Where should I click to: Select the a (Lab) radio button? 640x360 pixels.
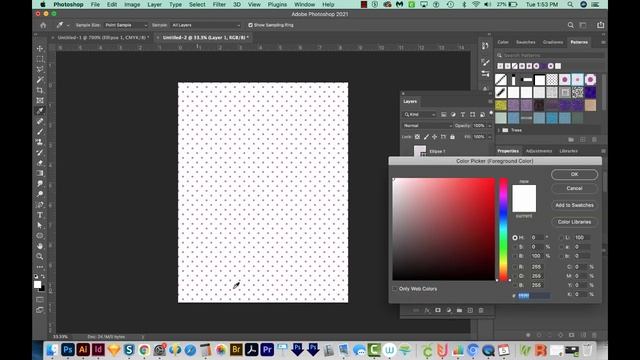tap(561, 247)
